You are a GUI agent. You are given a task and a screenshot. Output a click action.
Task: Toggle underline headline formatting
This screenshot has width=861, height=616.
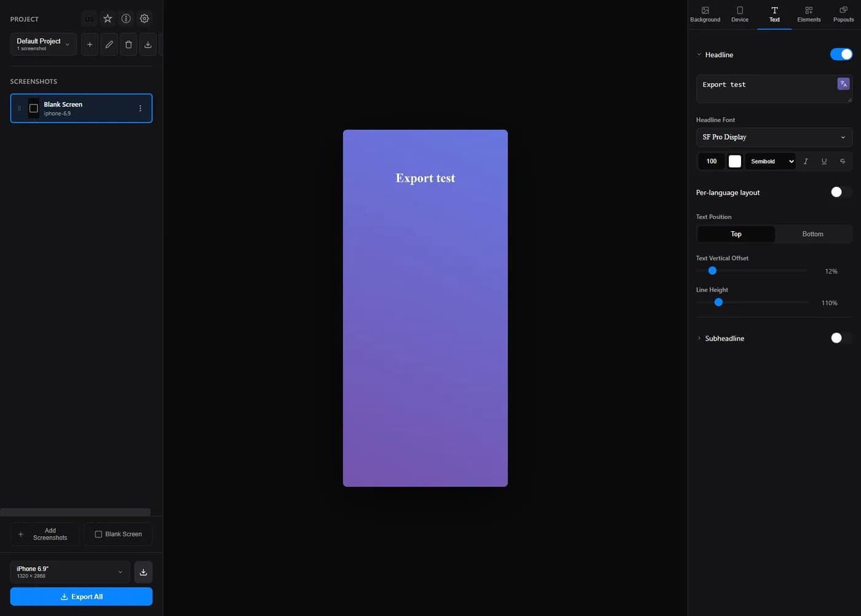[824, 161]
